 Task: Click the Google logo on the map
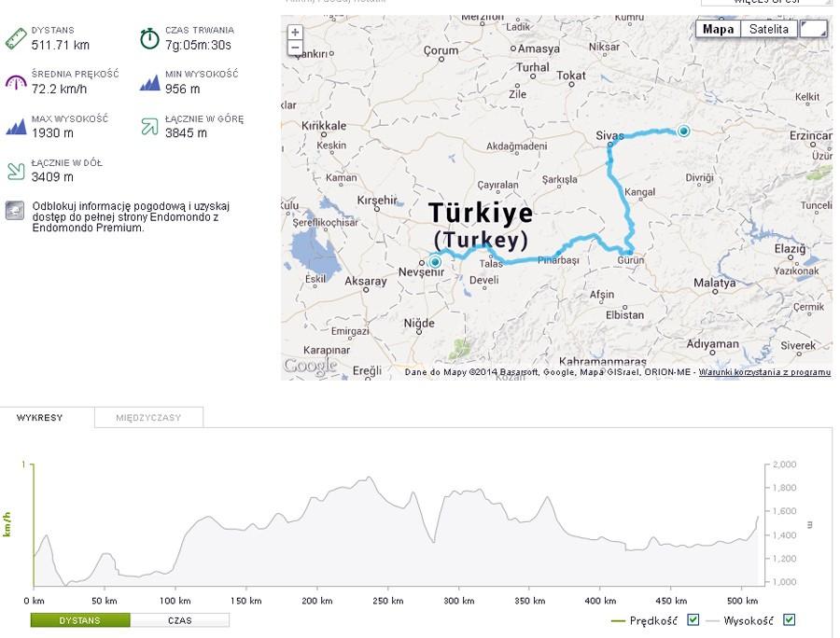(310, 366)
